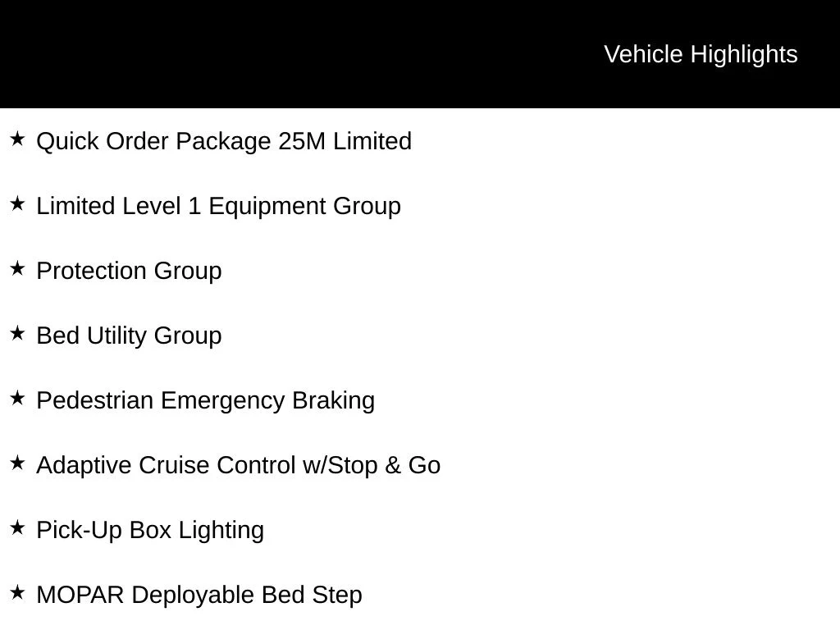Screen dimensions: 840x630
Task: Click the word Limited in first item
Action: 372,141
